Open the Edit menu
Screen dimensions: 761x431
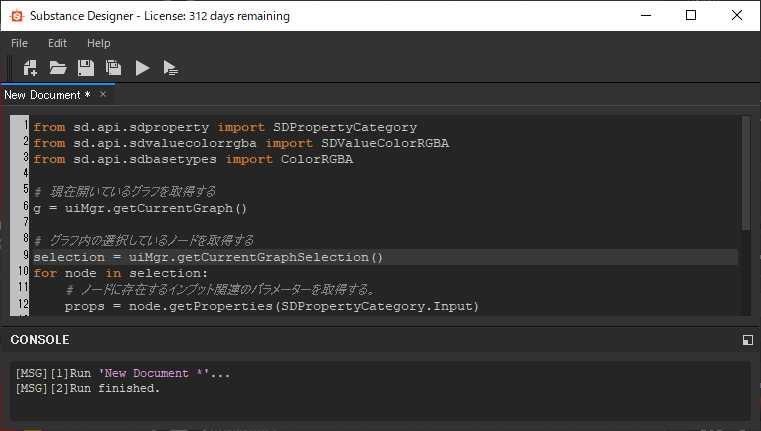pyautogui.click(x=57, y=43)
